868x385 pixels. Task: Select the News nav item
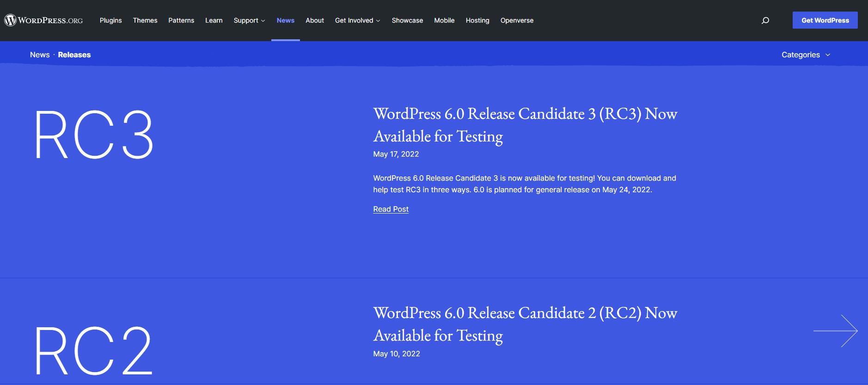286,20
